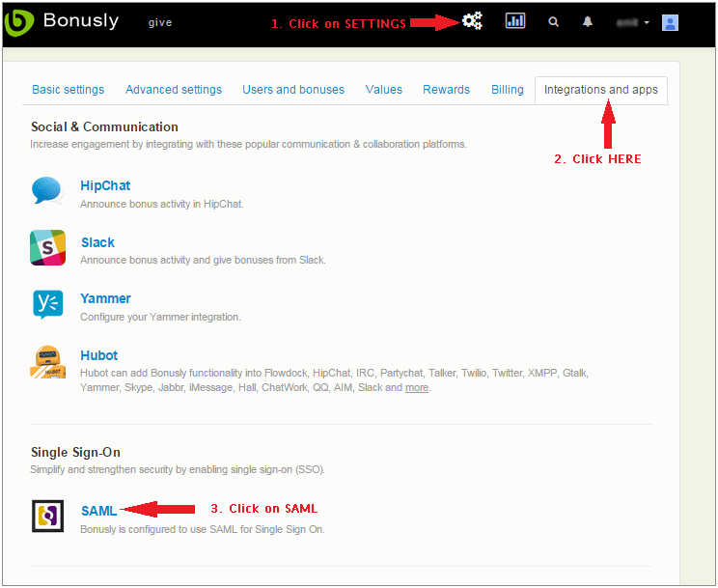
Task: Open the Hubot integration link
Action: click(x=98, y=355)
